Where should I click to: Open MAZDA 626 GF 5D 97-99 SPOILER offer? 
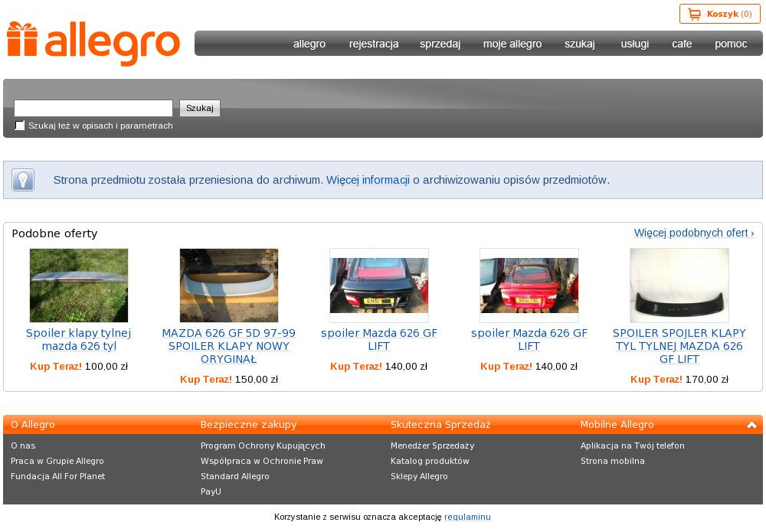tap(228, 346)
